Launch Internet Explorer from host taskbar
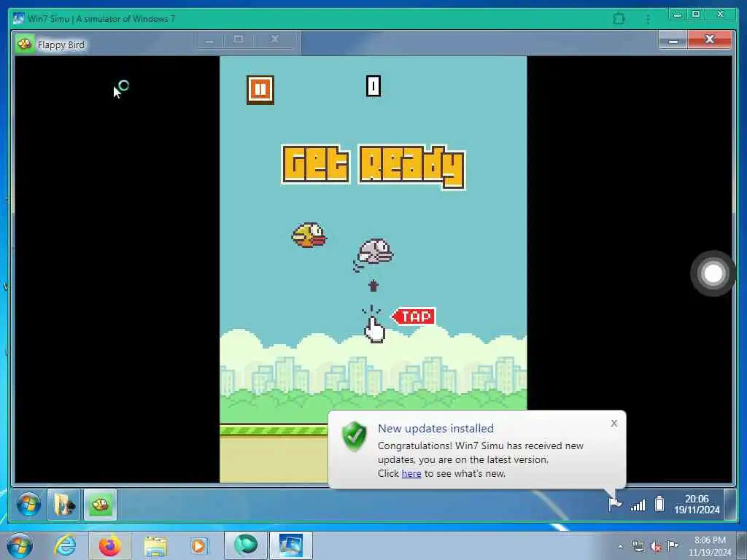 click(65, 545)
